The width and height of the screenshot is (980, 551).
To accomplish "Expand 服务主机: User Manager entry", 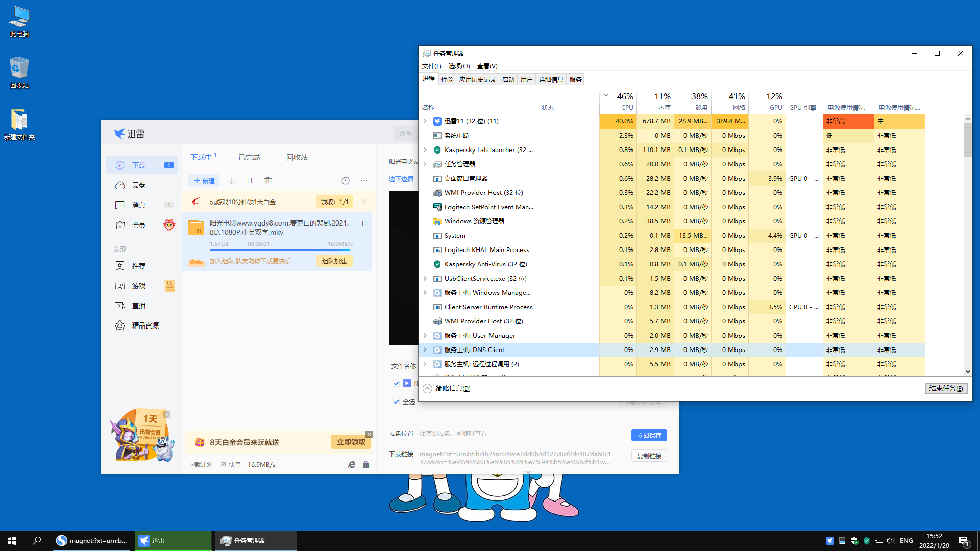I will tap(425, 336).
